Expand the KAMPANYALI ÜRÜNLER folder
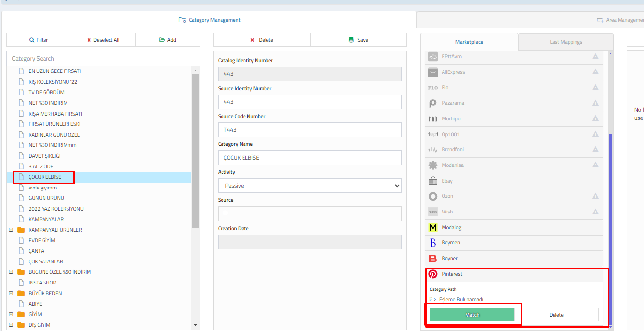 point(11,230)
